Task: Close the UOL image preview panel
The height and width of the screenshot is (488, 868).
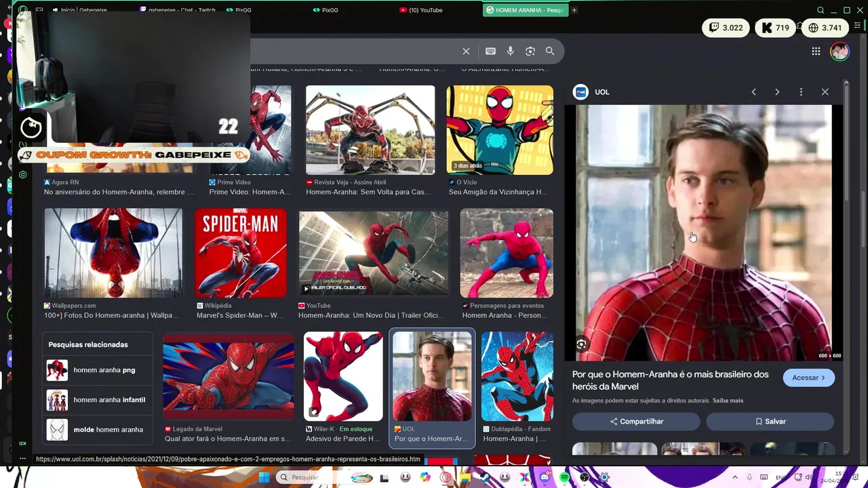Action: pos(825,91)
